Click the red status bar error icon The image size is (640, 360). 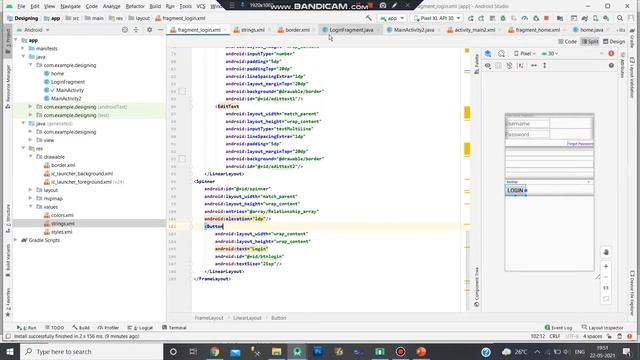[629, 336]
